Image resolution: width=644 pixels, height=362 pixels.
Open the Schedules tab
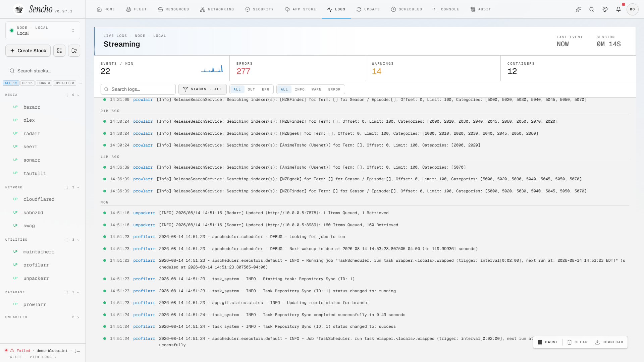(x=407, y=9)
